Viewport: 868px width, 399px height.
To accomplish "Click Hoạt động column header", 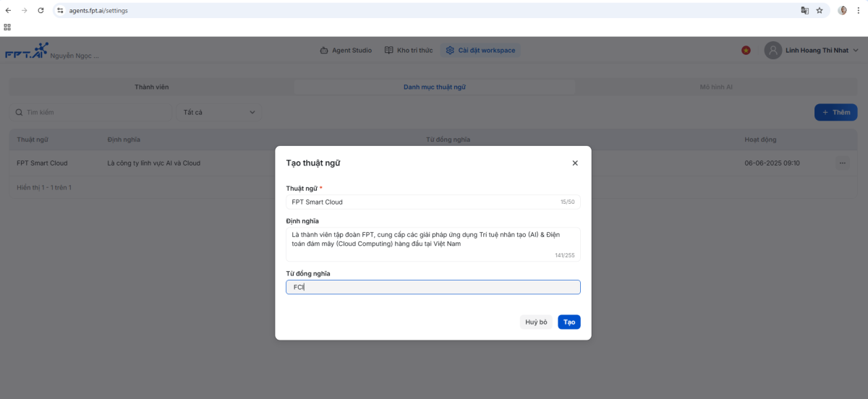I will 760,140.
